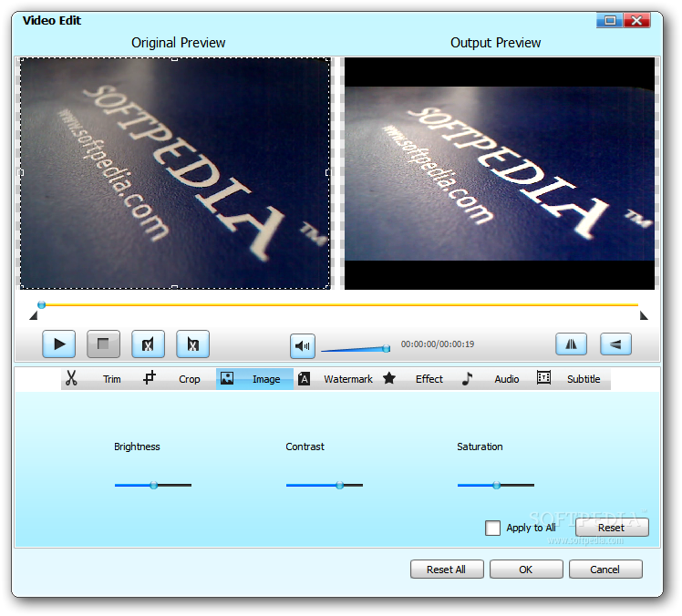Viewport: 682px width, 616px height.
Task: Adjust the Saturation slider handle
Action: [496, 485]
